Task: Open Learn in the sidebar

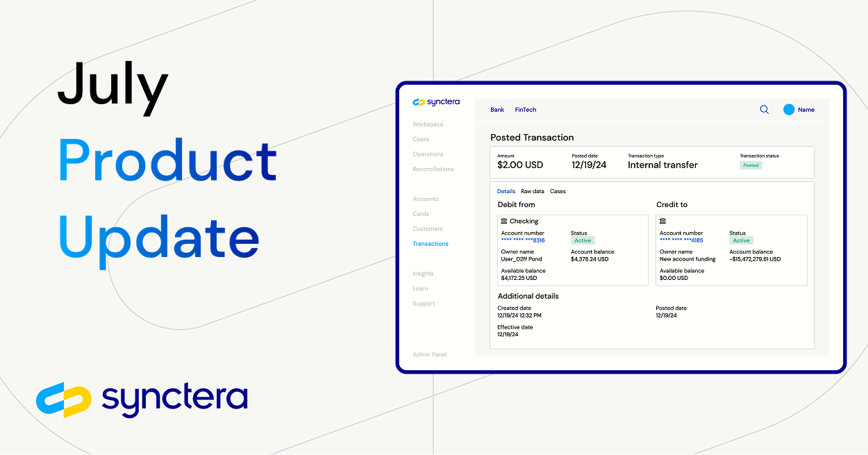Action: click(x=420, y=288)
